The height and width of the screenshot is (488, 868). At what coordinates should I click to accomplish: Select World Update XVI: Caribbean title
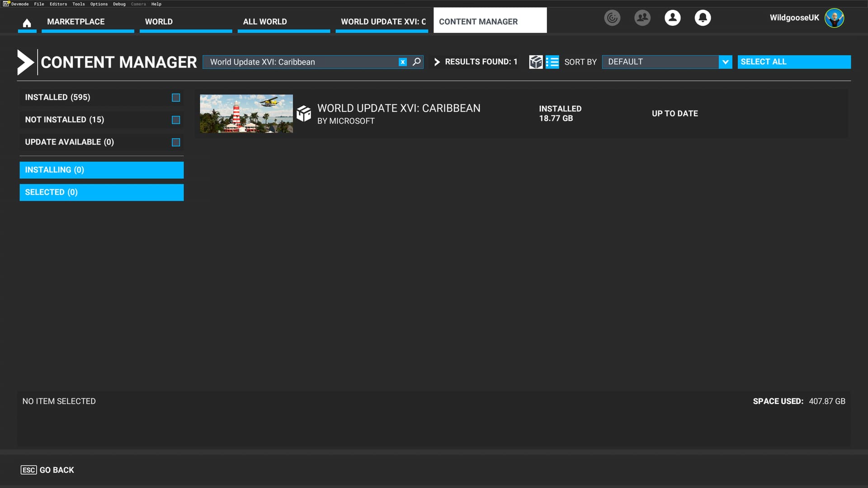(399, 108)
